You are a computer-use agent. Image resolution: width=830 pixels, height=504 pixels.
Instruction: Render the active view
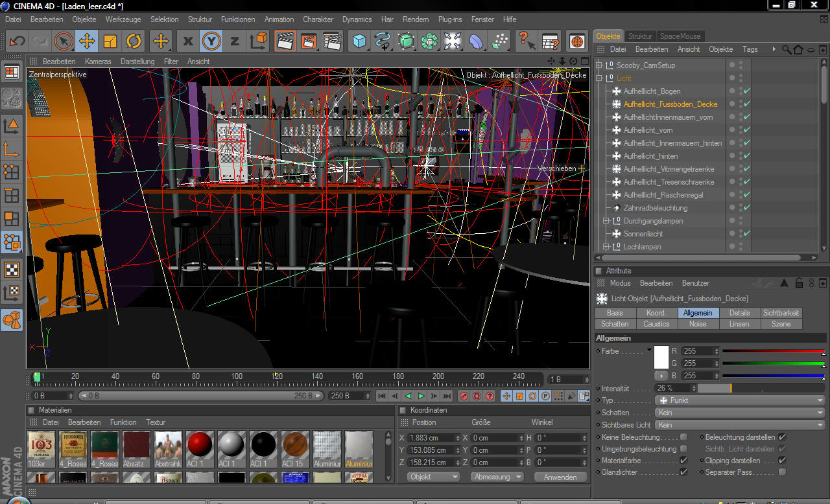click(x=285, y=41)
